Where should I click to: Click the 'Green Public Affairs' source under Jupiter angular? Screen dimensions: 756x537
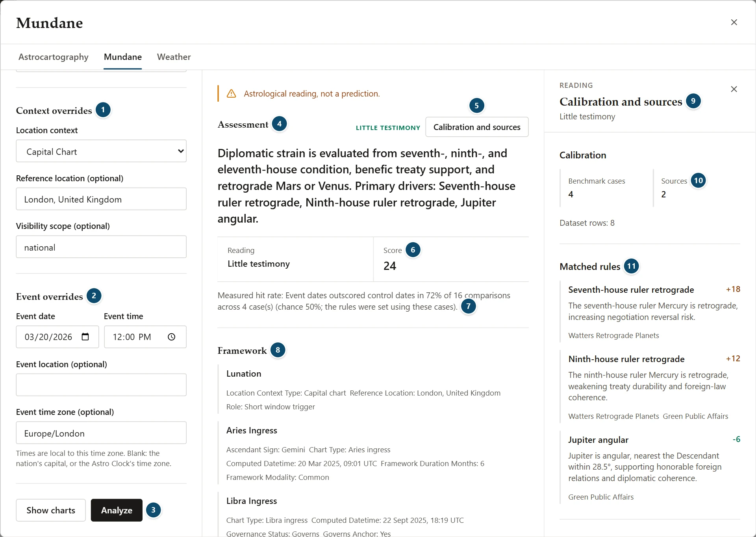601,497
